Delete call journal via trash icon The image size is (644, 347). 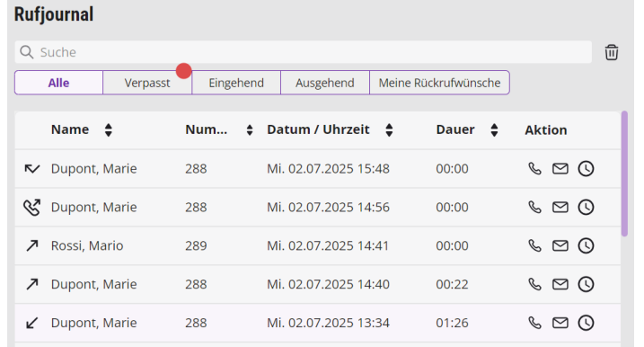(611, 52)
